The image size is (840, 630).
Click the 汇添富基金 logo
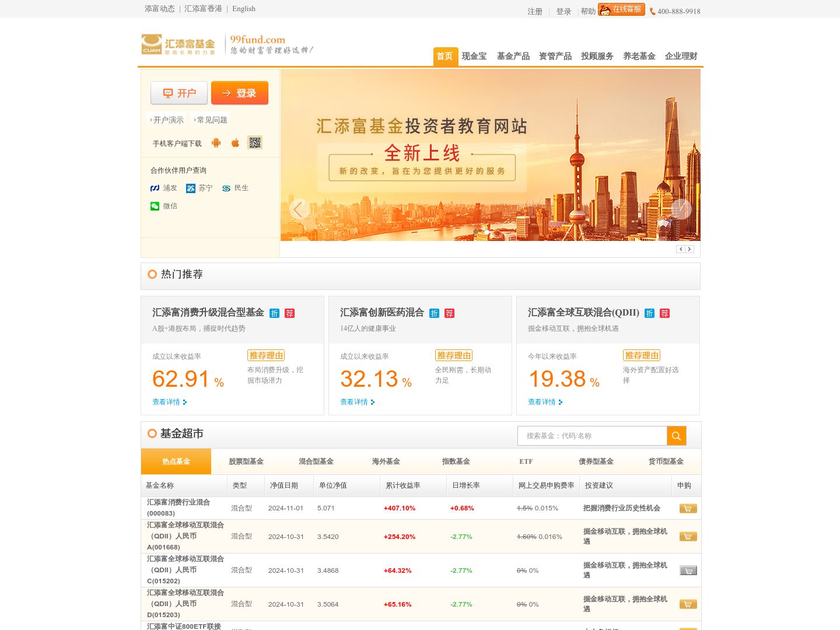[x=178, y=44]
